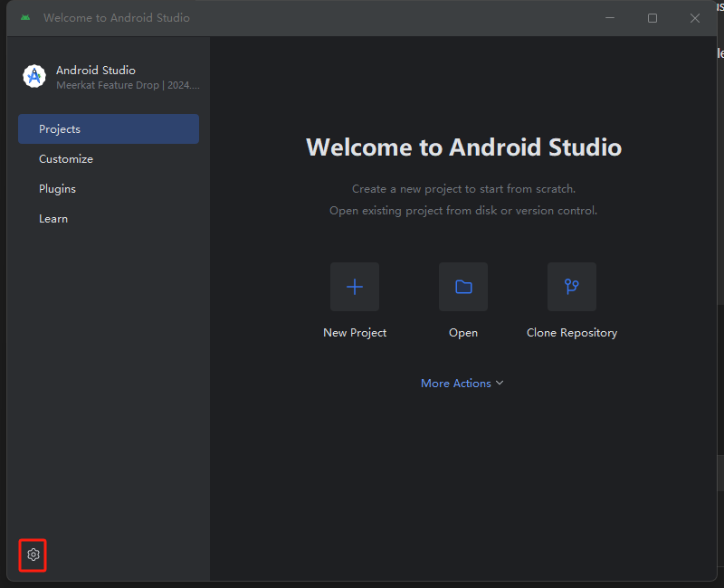Click the green Android icon in title bar
Viewport: 724px width, 588px height.
click(25, 18)
